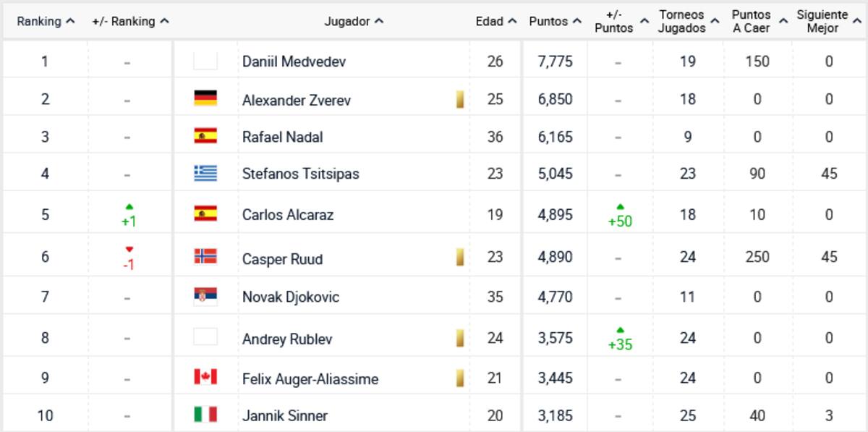Screen dimensions: 868x432
Task: Sort players by Edad column
Action: (x=495, y=22)
